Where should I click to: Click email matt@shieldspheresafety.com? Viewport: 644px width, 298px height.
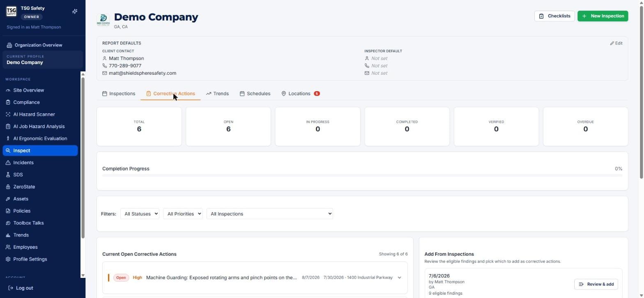(143, 73)
